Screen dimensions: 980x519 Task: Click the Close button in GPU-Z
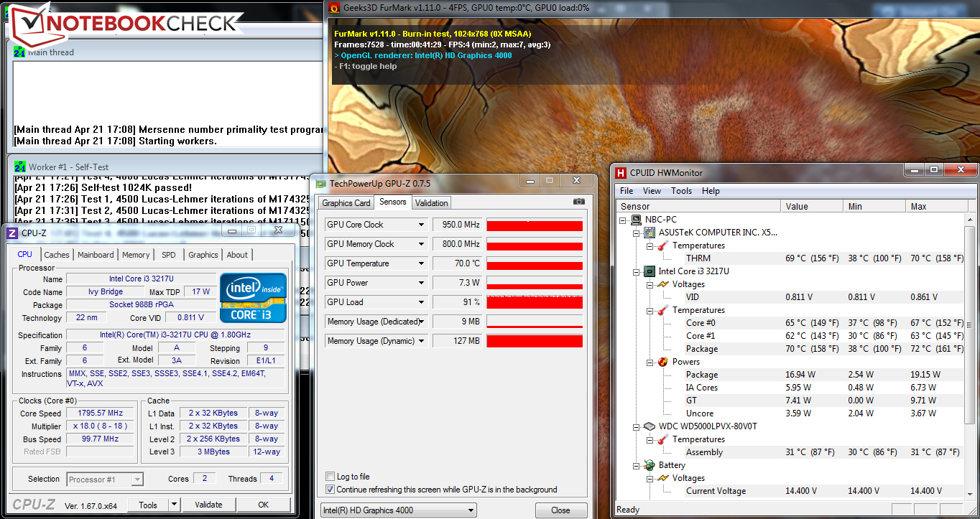click(x=560, y=510)
